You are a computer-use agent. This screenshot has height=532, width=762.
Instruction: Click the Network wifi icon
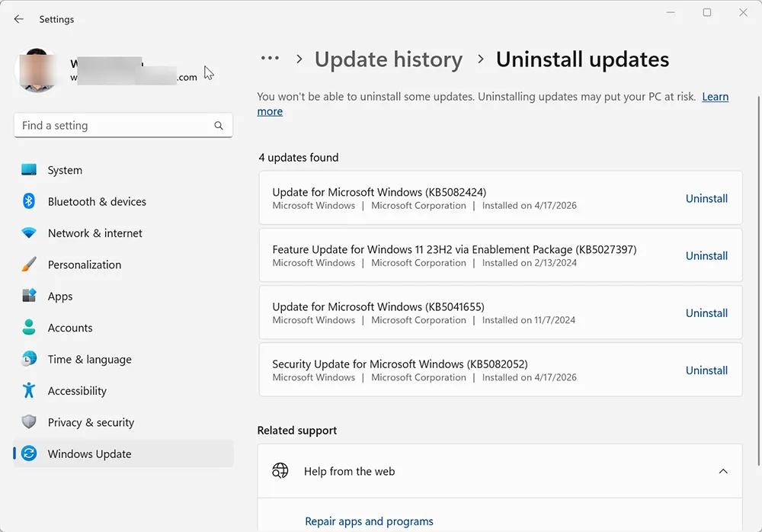tap(29, 233)
